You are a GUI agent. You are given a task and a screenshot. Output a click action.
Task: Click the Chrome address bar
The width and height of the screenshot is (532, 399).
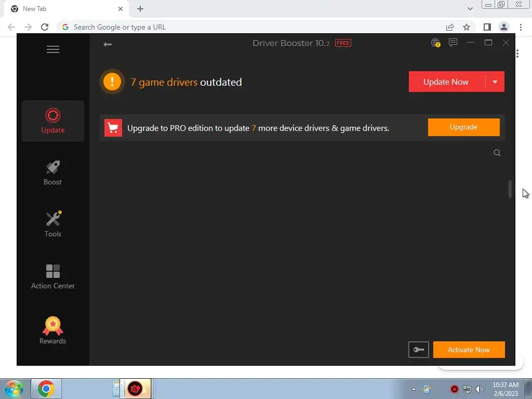click(251, 27)
